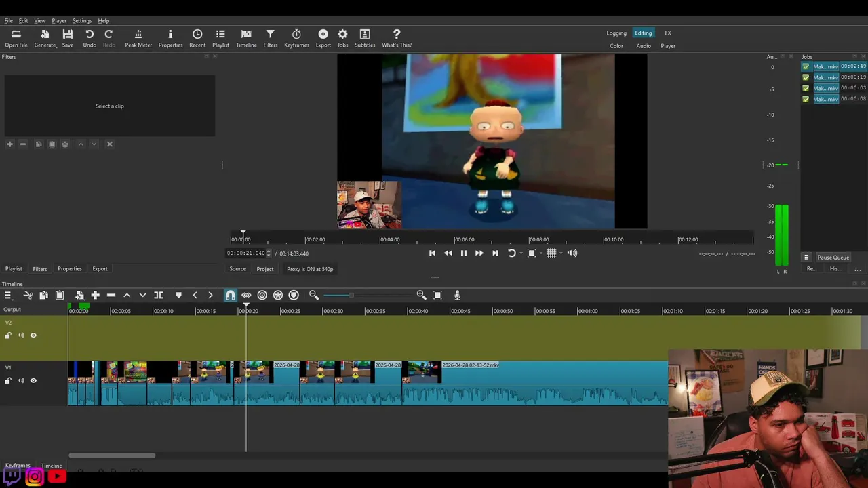Click the timeline Copy icon
The image size is (868, 488).
[43, 295]
